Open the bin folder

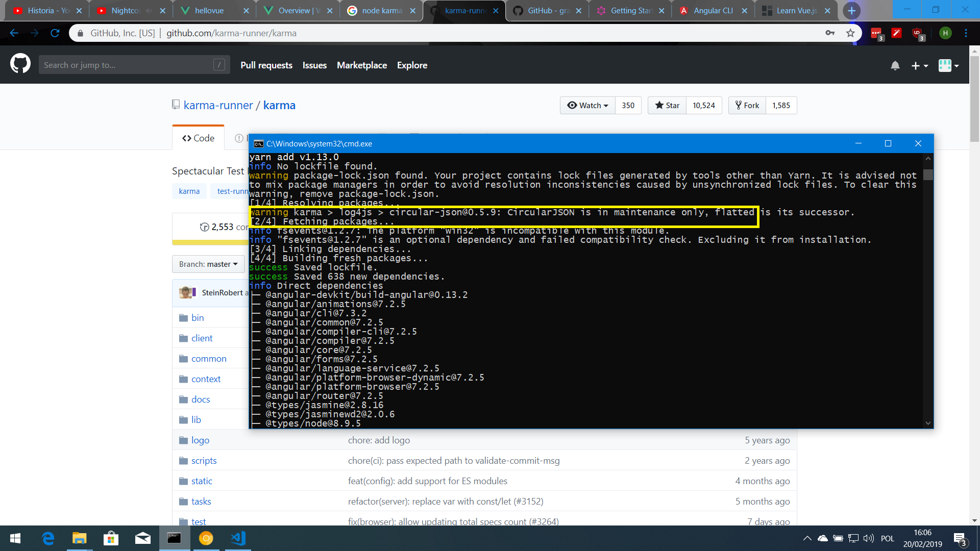pyautogui.click(x=198, y=317)
